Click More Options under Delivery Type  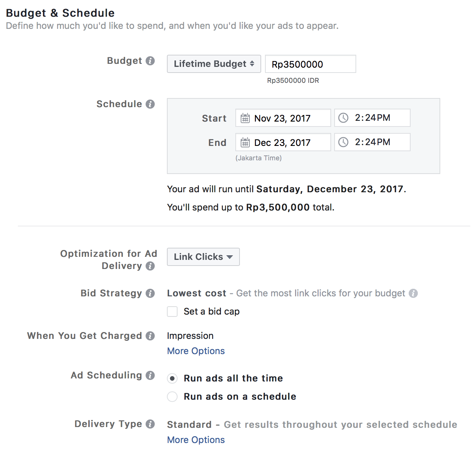pos(196,440)
